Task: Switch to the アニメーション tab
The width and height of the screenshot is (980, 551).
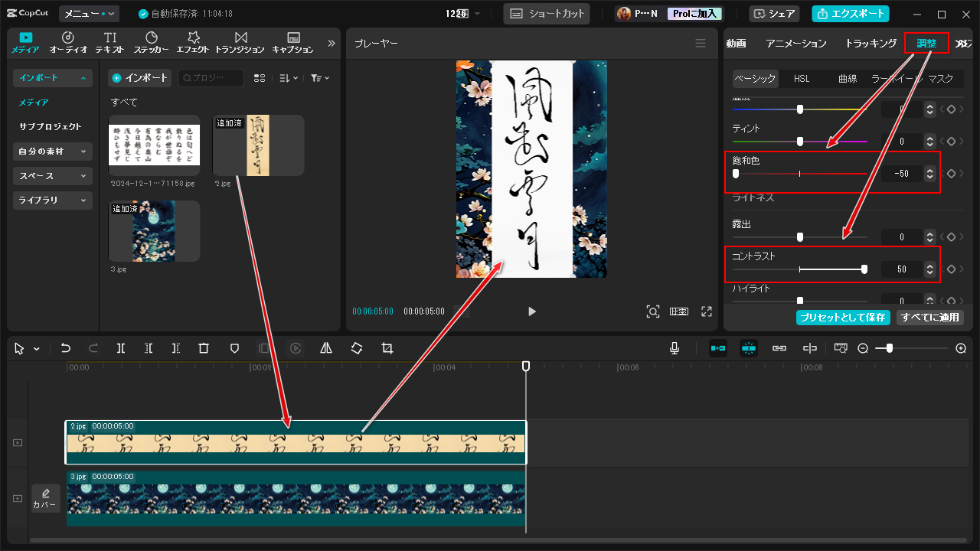Action: coord(796,44)
